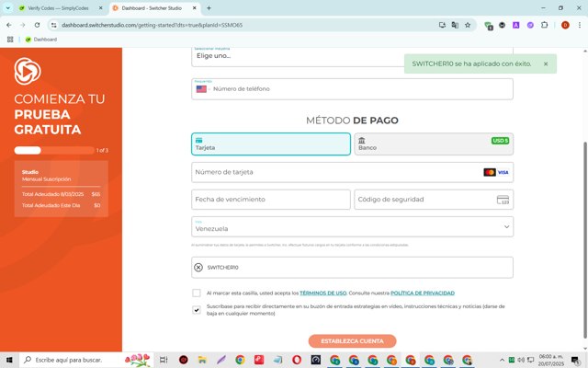This screenshot has height=368, width=588.
Task: Open the Extensions puzzle menu
Action: pyautogui.click(x=544, y=25)
